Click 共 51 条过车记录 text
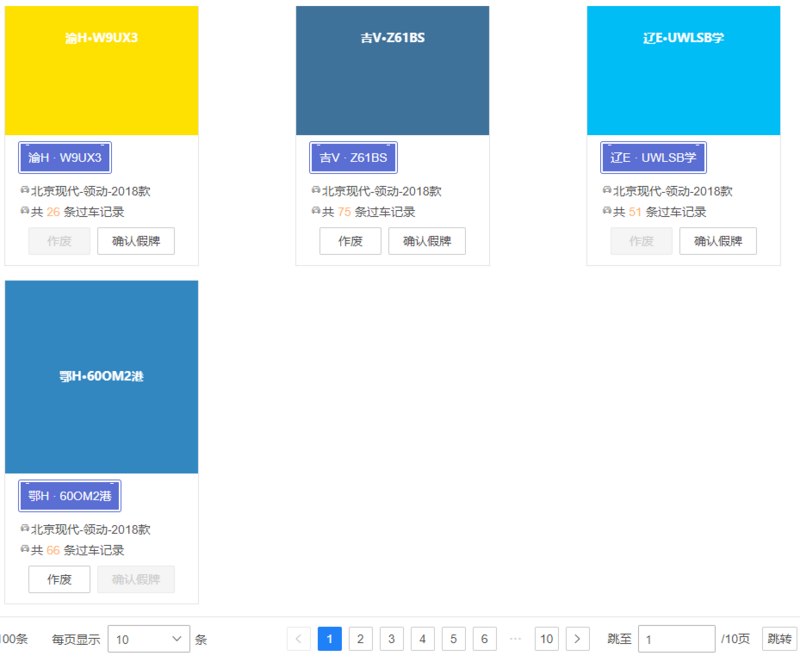 tap(659, 212)
